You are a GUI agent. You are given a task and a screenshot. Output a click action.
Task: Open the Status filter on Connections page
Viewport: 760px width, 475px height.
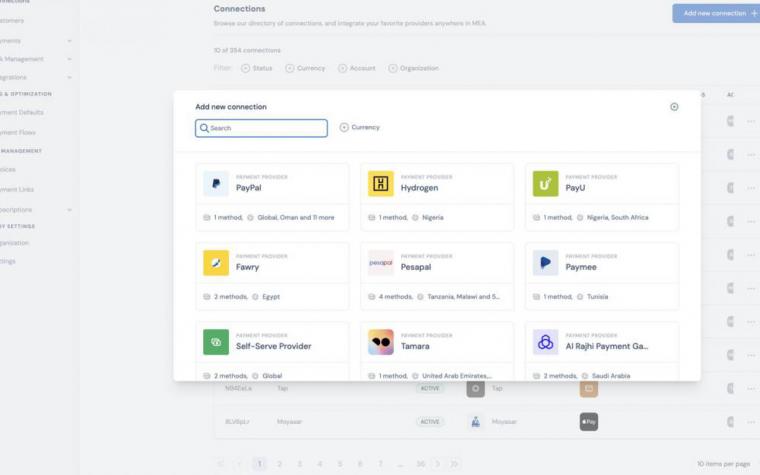pyautogui.click(x=256, y=68)
